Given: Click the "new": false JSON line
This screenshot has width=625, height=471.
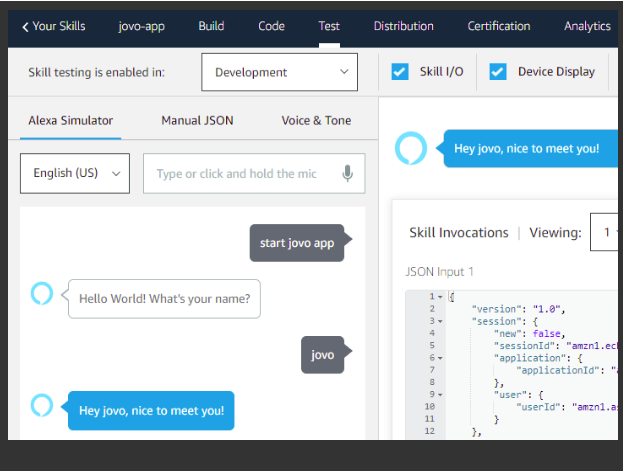Looking at the screenshot, I should 530,334.
